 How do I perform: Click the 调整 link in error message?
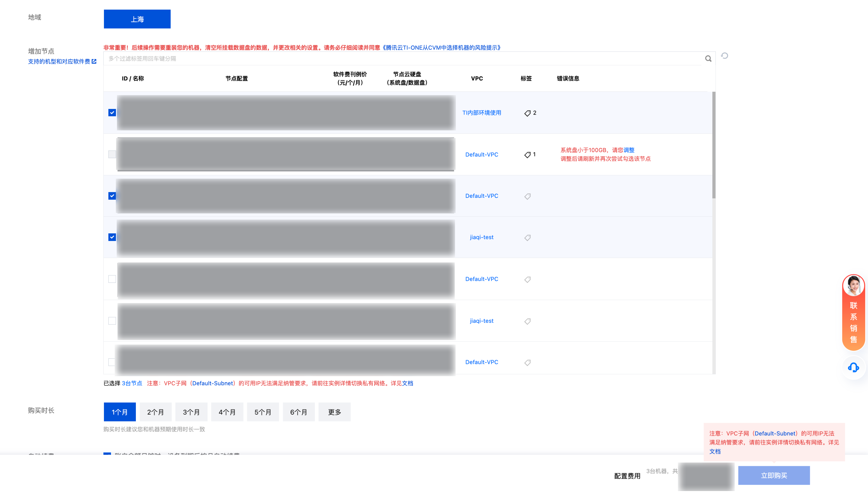pyautogui.click(x=629, y=150)
